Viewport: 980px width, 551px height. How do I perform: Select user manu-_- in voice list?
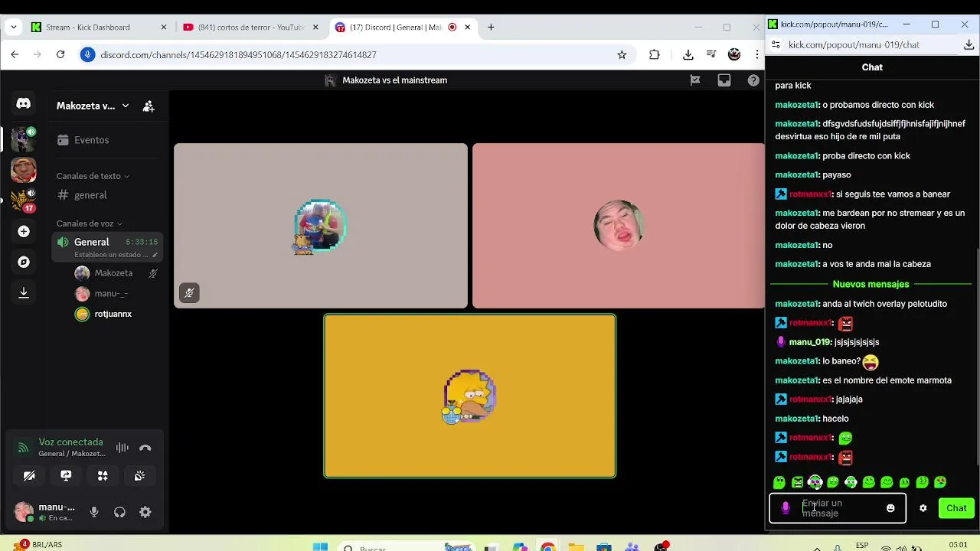point(111,294)
